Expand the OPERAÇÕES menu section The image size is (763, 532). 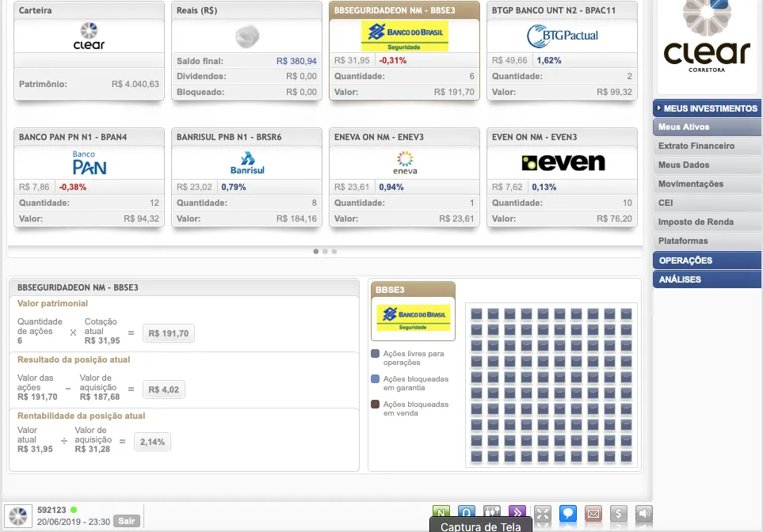click(708, 260)
